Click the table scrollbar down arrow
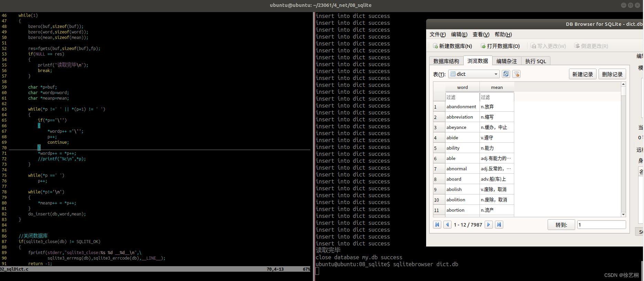The height and width of the screenshot is (281, 644). tap(623, 214)
